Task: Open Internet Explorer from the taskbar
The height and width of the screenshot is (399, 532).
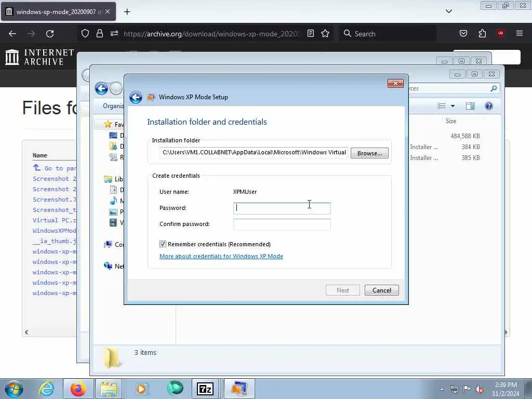Action: click(46, 389)
